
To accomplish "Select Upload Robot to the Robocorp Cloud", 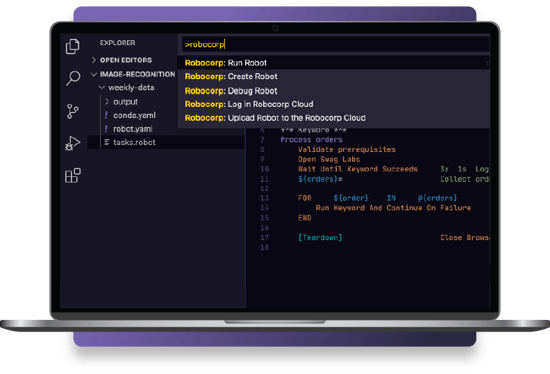I will 333,118.
